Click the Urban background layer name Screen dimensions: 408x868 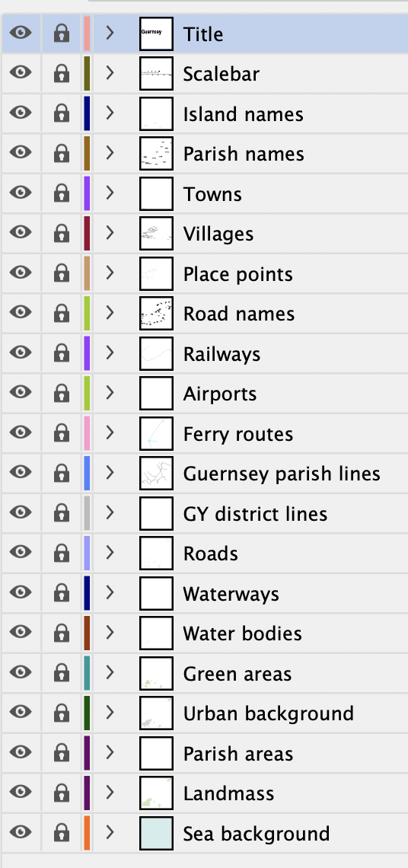pos(269,713)
